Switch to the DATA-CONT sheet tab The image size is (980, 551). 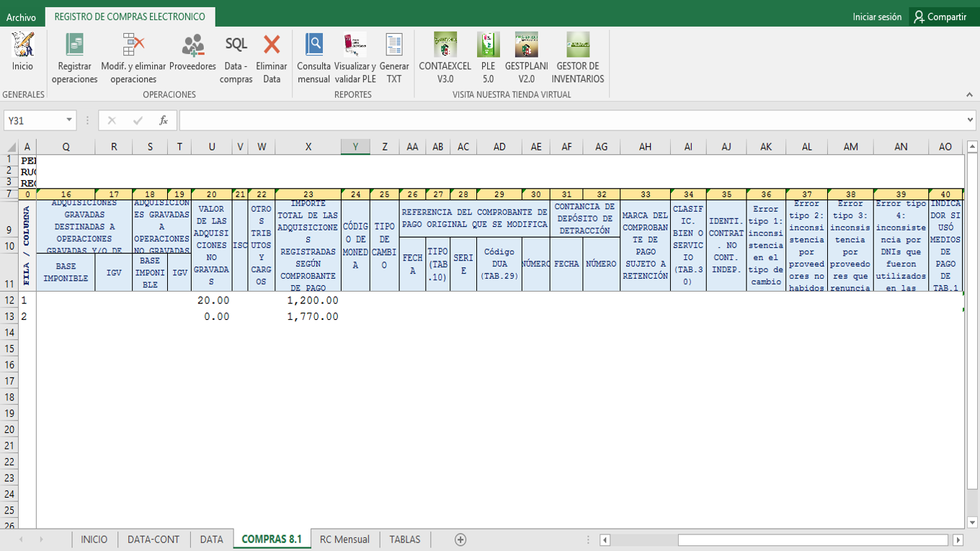point(153,539)
